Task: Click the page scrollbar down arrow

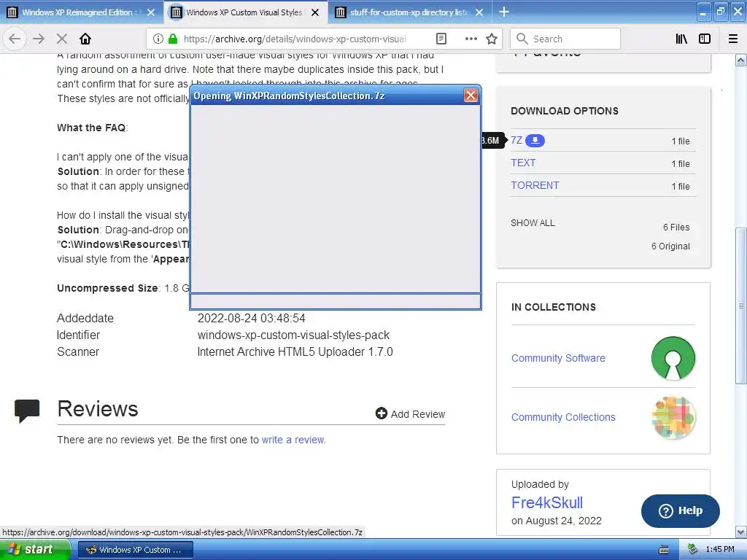Action: (x=740, y=532)
